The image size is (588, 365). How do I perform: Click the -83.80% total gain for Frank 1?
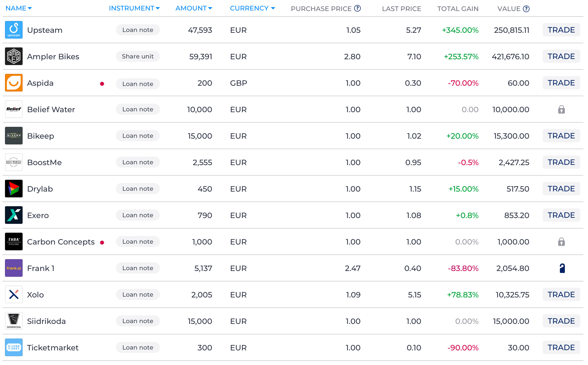tap(463, 268)
